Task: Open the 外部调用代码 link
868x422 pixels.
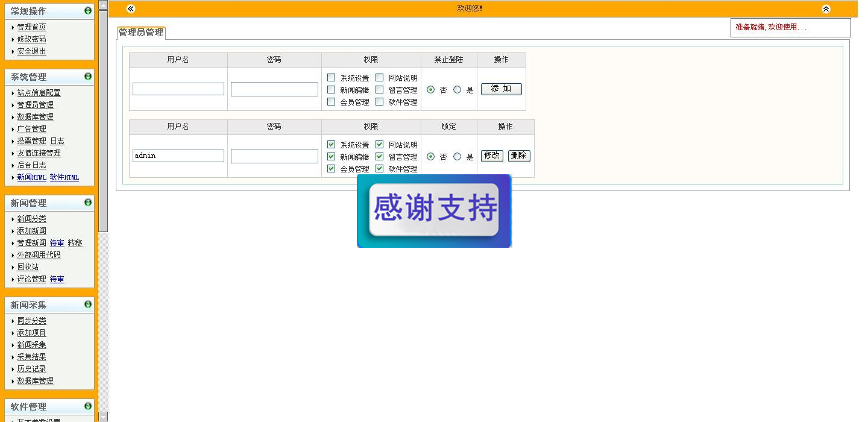Action: (x=39, y=255)
